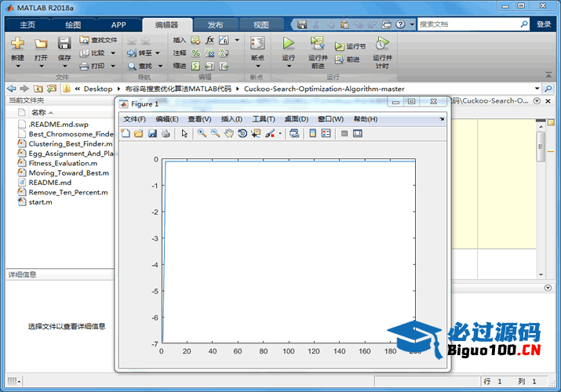Screen dimensions: 561x392
Task: Select the Zoom Out tool
Action: point(216,133)
